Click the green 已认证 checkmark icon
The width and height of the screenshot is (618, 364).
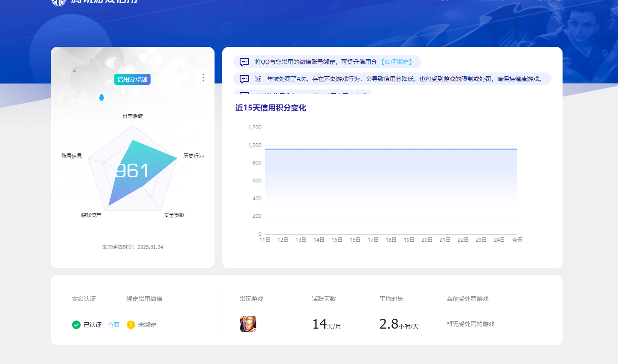point(76,325)
